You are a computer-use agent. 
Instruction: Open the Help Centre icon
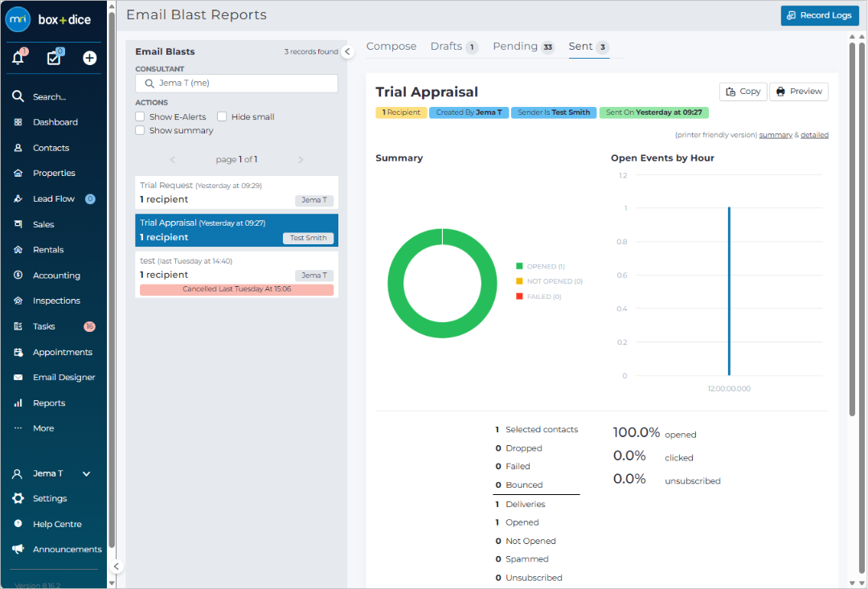click(x=18, y=524)
